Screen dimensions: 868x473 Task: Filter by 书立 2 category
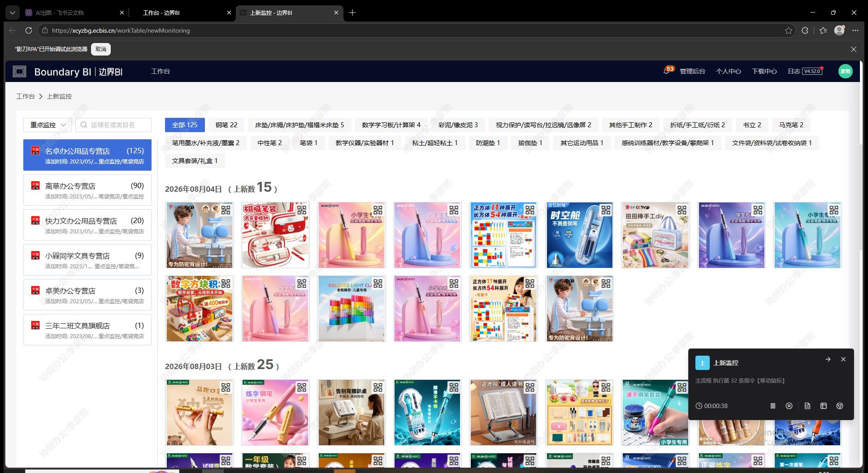pyautogui.click(x=752, y=125)
